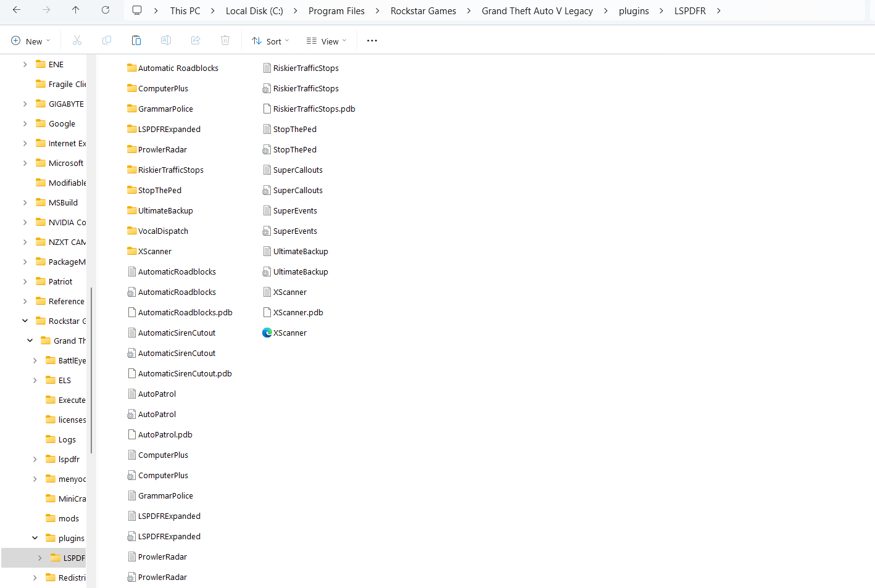Open the chevron dropdown after This PC
875x588 pixels.
(x=213, y=10)
